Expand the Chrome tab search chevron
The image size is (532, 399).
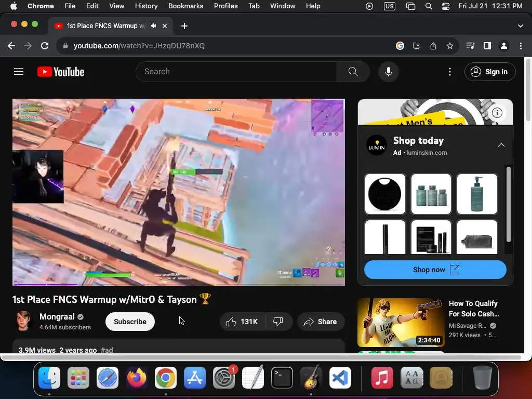[521, 26]
